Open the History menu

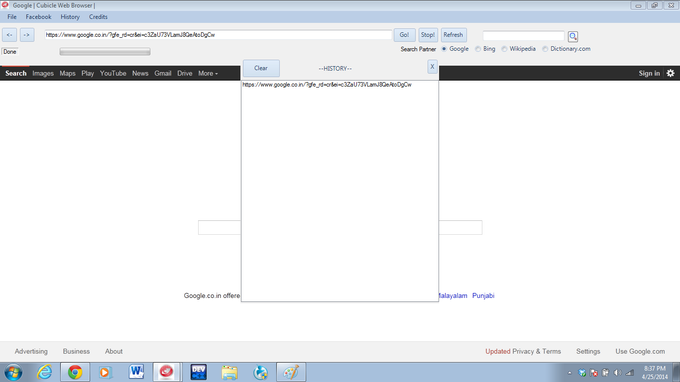[x=70, y=17]
